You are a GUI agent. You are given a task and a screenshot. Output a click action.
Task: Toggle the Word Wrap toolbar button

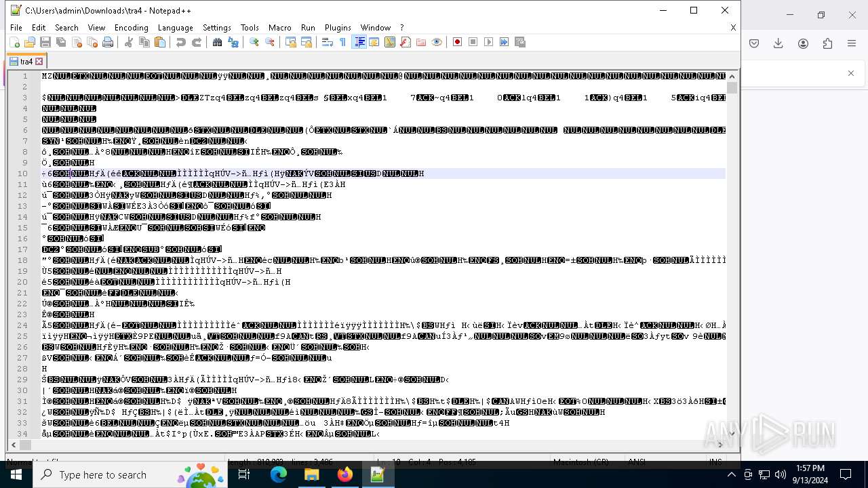click(x=328, y=42)
